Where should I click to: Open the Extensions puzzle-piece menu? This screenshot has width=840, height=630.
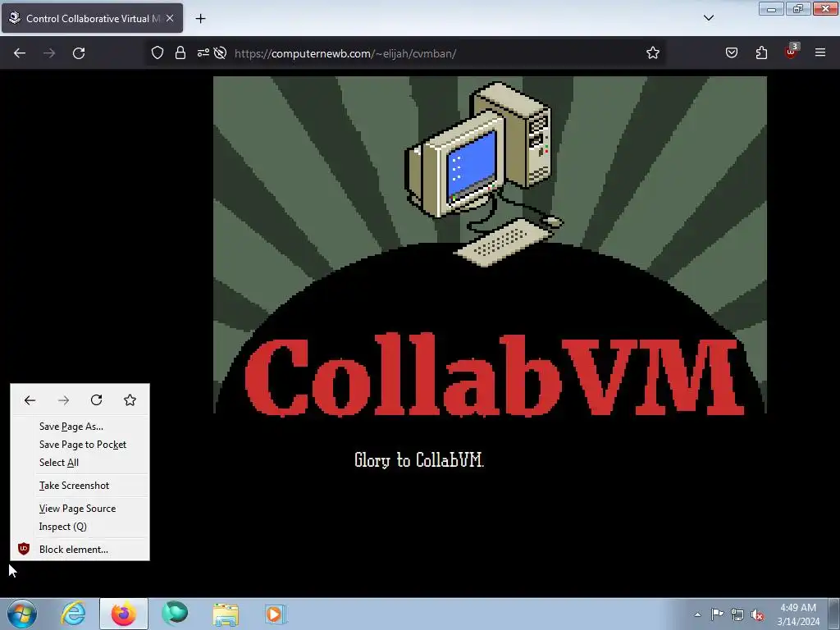pos(761,53)
